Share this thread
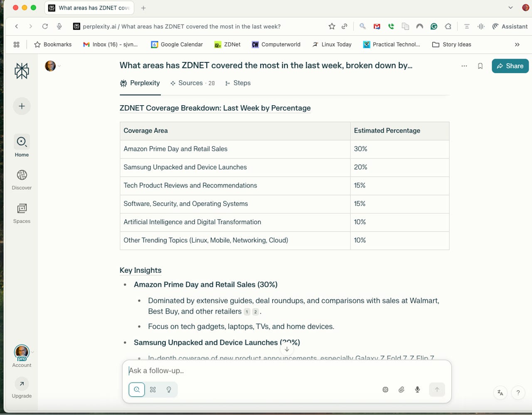Viewport: 532px width, 415px height. 510,66
